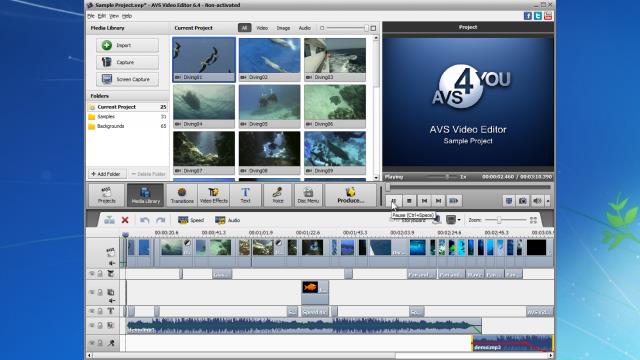The image size is (640, 360).
Task: Open the Facebook icon link
Action: (528, 16)
